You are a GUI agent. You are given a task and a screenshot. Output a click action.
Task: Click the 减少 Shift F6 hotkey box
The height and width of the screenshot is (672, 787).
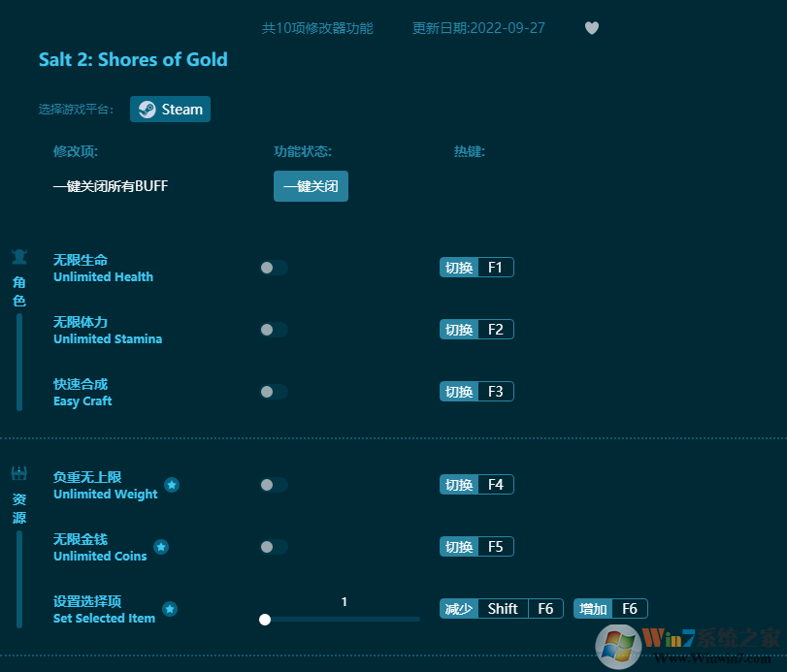click(502, 609)
